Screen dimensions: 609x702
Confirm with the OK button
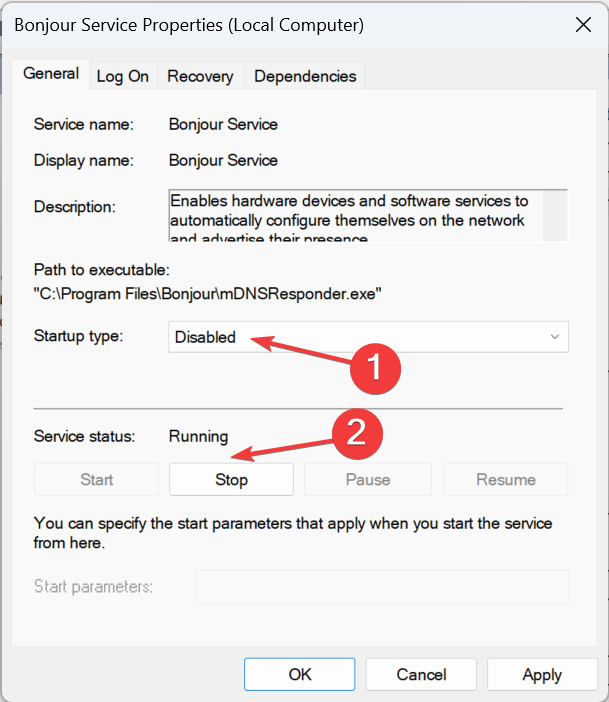pyautogui.click(x=300, y=674)
